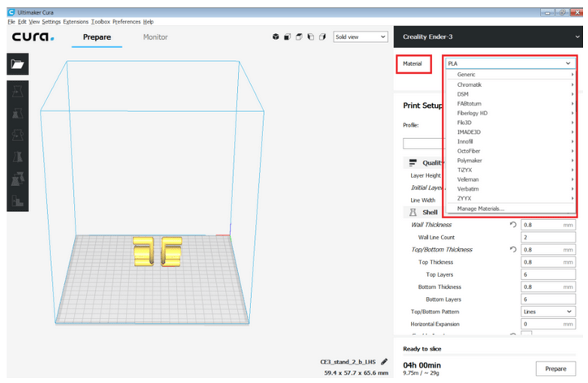This screenshot has height=383, width=588.
Task: Expand TiZYX materials submenu
Action: tap(511, 170)
